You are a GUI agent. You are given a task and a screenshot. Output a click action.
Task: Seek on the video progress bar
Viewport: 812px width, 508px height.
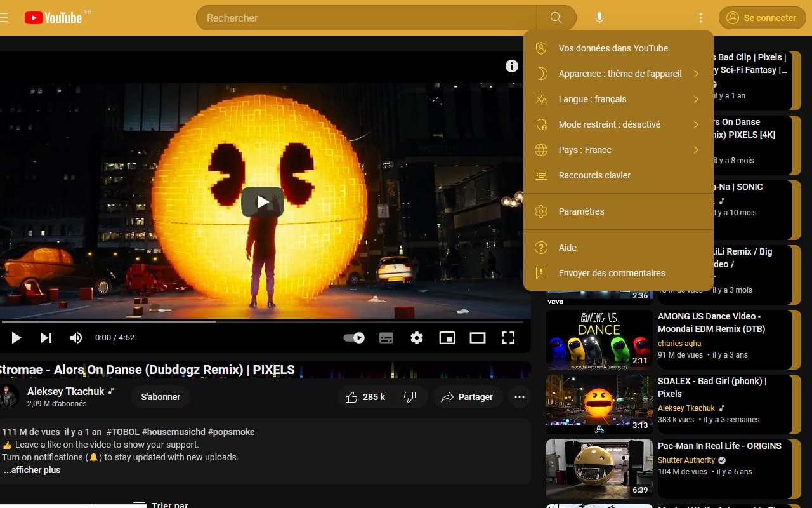click(262, 321)
